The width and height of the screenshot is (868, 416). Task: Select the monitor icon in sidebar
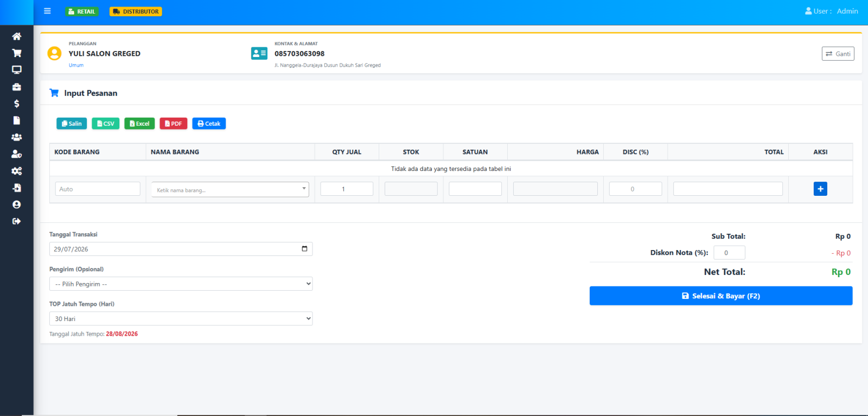point(17,70)
